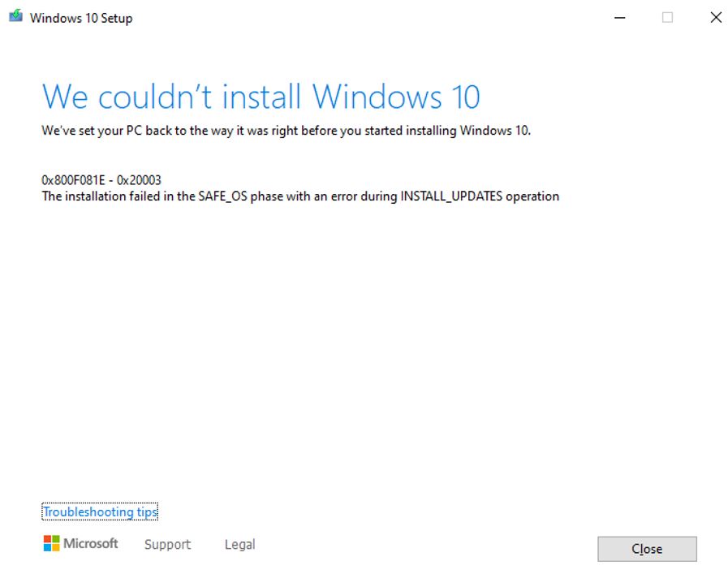Close the setup window with the X
The image size is (728, 574).
point(716,18)
